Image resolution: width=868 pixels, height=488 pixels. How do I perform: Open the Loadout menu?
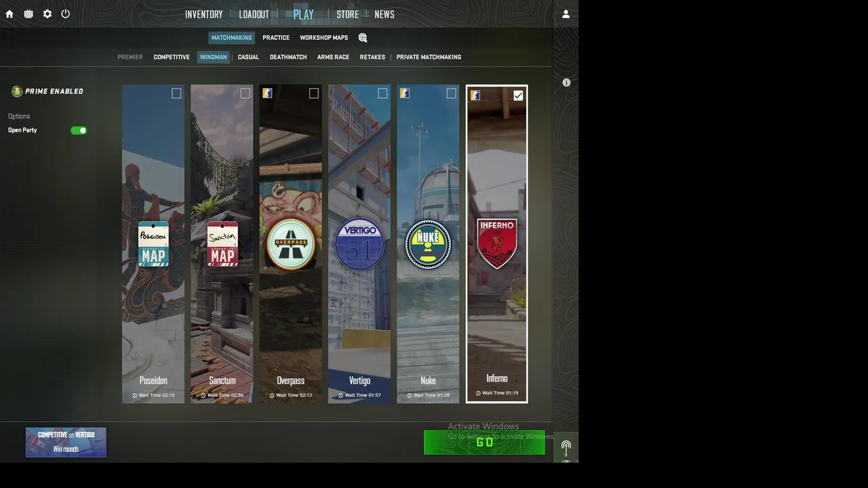(x=254, y=14)
